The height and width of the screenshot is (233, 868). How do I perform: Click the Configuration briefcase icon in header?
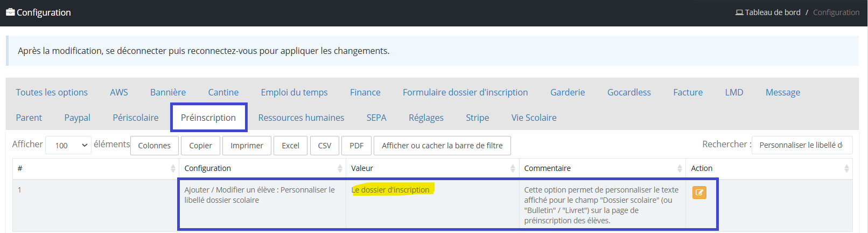[x=10, y=12]
